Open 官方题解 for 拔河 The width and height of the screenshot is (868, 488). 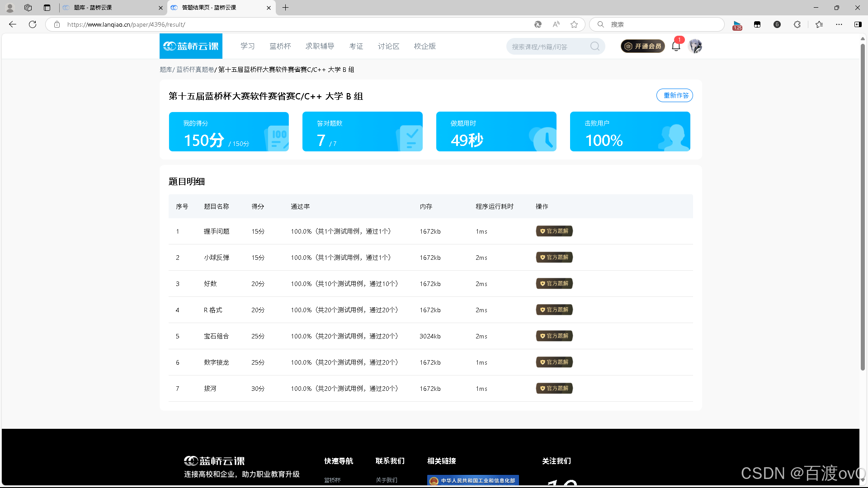point(554,389)
